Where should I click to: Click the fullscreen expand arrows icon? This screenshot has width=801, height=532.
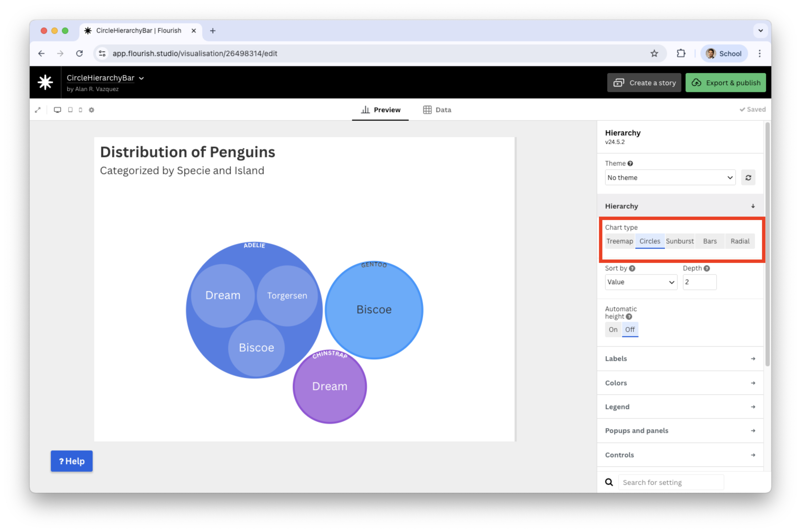(x=38, y=110)
